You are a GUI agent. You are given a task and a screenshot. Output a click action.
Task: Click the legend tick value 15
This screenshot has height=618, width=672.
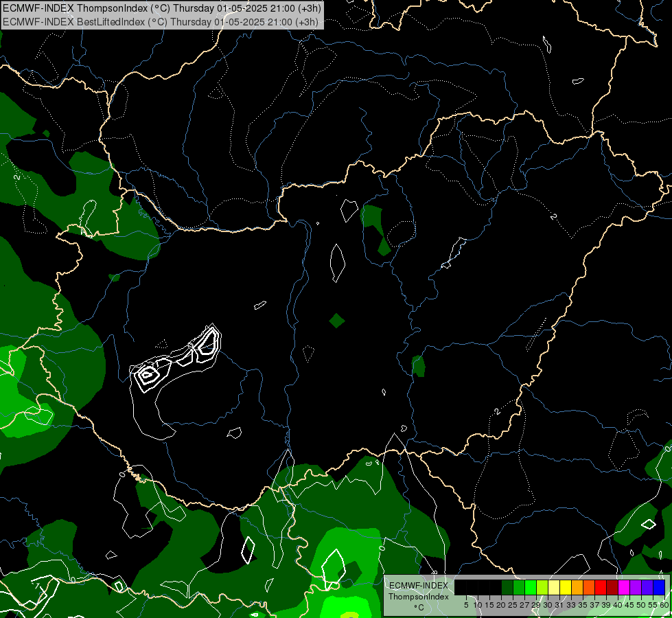(489, 605)
